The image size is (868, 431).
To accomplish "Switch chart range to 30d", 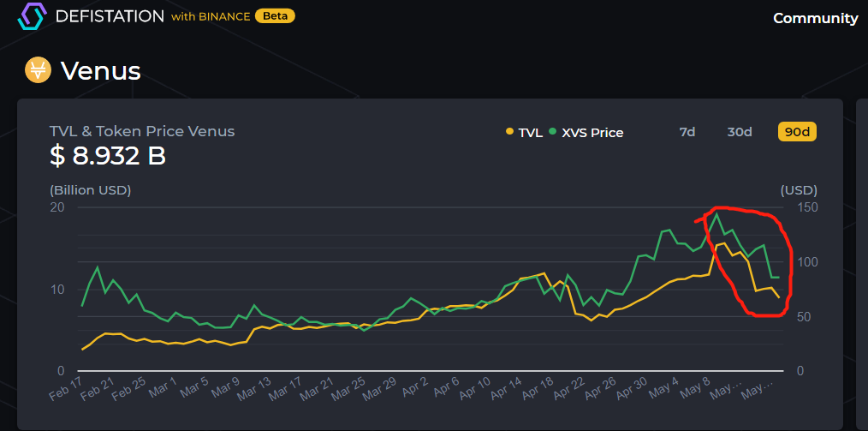I will [739, 132].
